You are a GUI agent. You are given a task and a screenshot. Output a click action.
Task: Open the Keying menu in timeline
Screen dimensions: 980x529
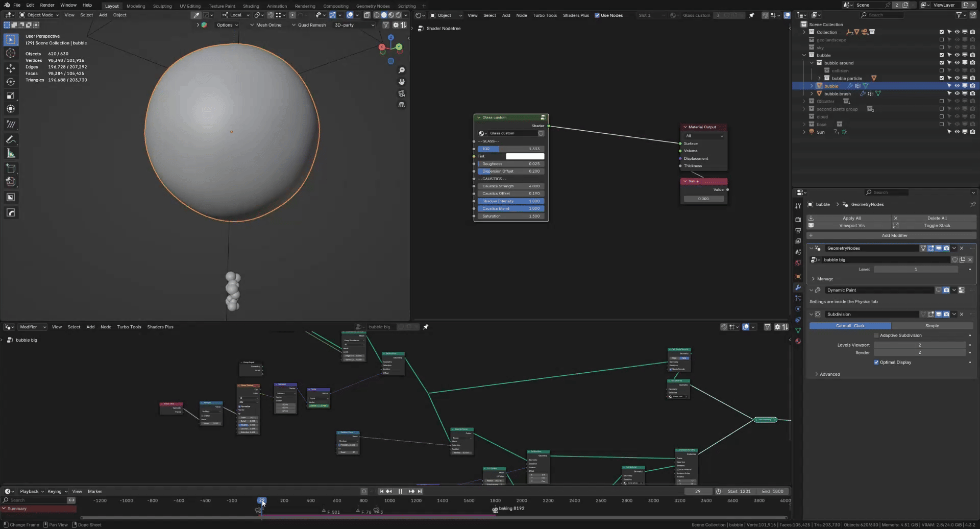coord(56,491)
